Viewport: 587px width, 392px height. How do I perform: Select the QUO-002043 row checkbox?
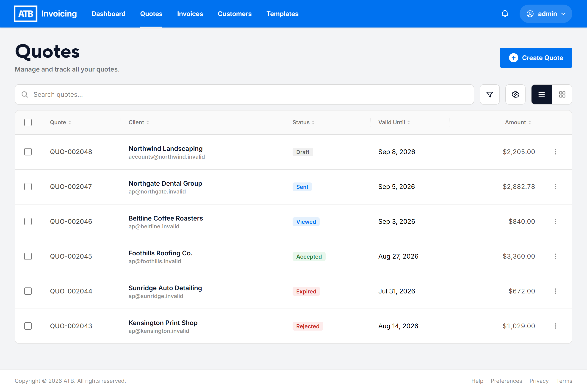(28, 326)
